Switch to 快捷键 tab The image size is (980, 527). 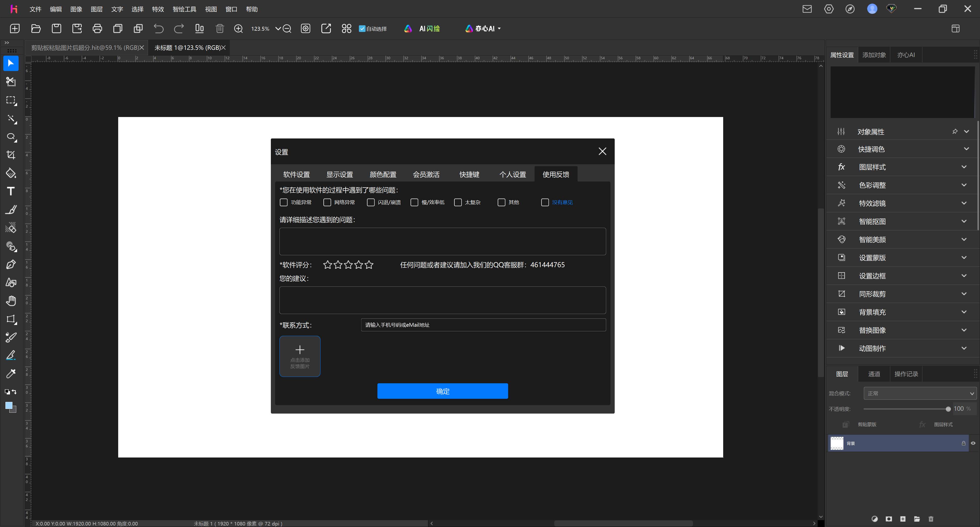tap(469, 174)
